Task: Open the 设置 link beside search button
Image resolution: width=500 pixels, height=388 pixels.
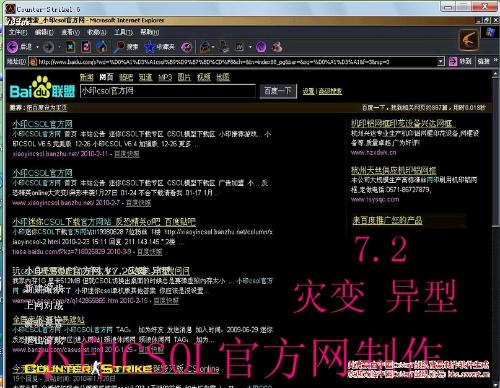Action: 308,91
